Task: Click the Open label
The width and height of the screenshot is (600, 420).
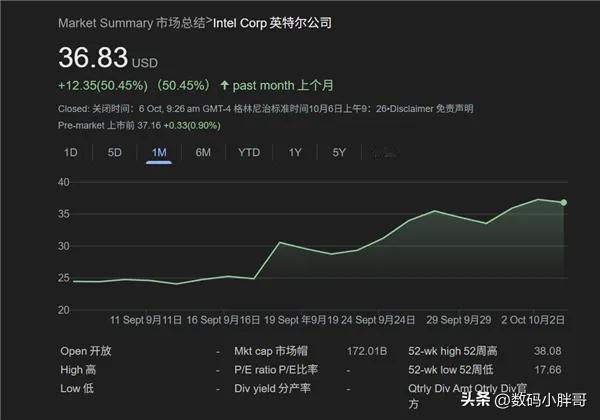Action: click(86, 351)
